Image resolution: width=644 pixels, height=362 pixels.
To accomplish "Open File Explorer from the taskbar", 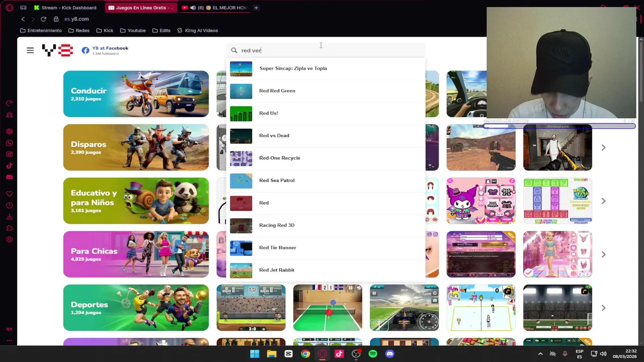I will tap(272, 354).
